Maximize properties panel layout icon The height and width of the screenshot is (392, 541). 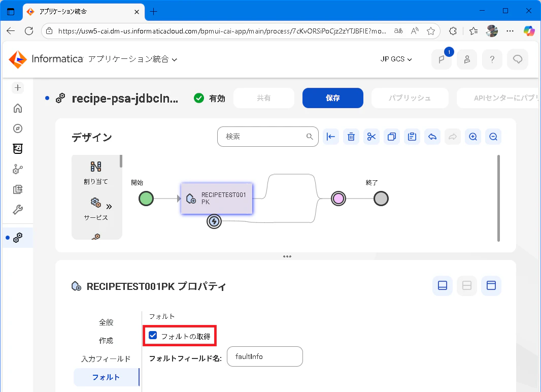coord(491,286)
